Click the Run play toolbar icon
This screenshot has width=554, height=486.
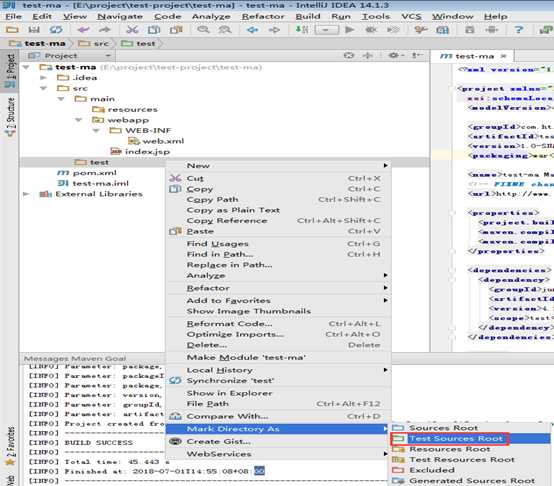[349, 30]
